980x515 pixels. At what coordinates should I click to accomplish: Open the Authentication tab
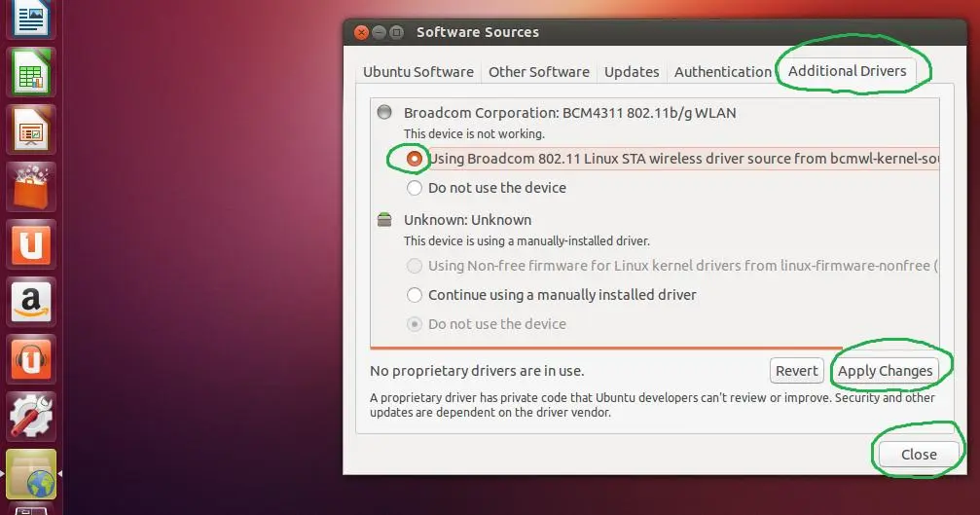pos(722,72)
